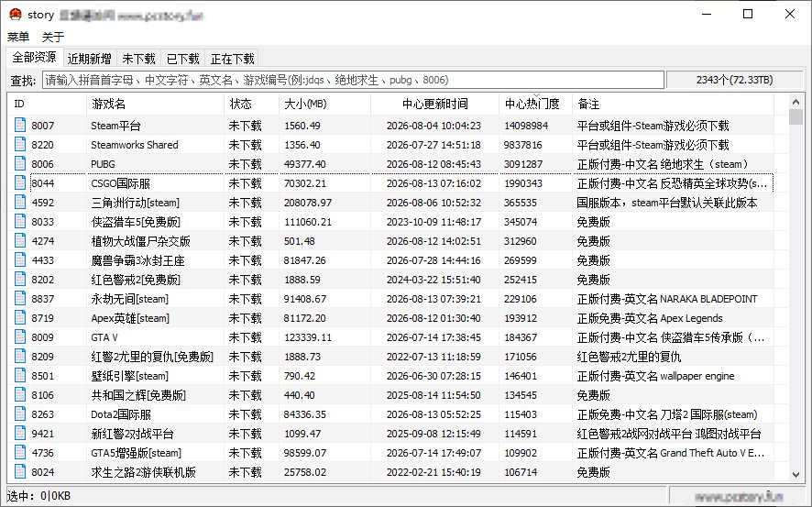
Task: Select 求生之路2游侠联机版 in the list
Action: click(144, 472)
